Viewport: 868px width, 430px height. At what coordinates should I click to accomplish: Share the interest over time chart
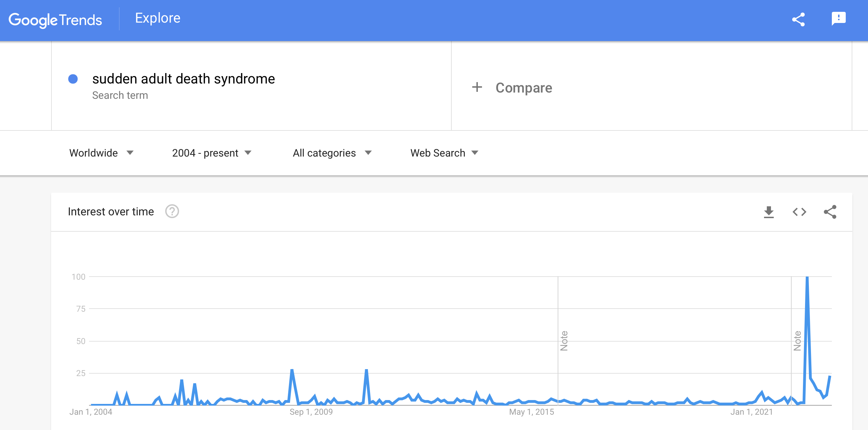pos(830,212)
